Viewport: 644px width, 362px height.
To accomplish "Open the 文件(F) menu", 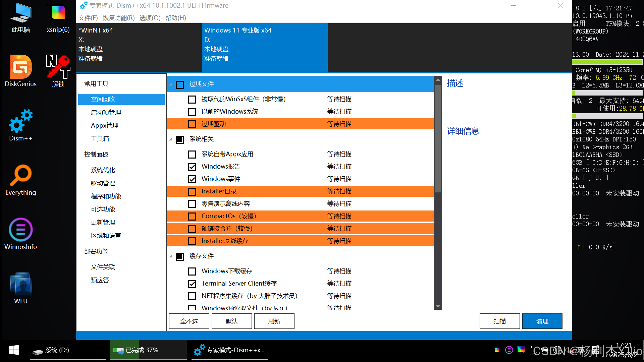I will point(88,18).
